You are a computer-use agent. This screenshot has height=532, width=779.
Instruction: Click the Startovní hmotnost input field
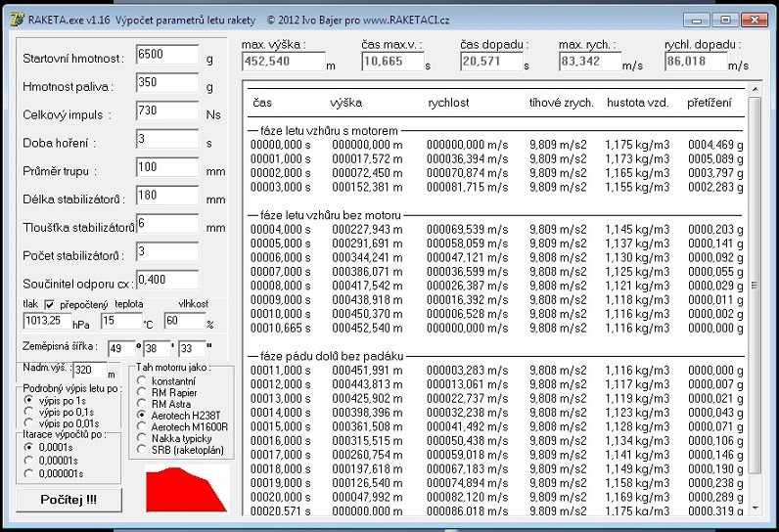click(167, 56)
